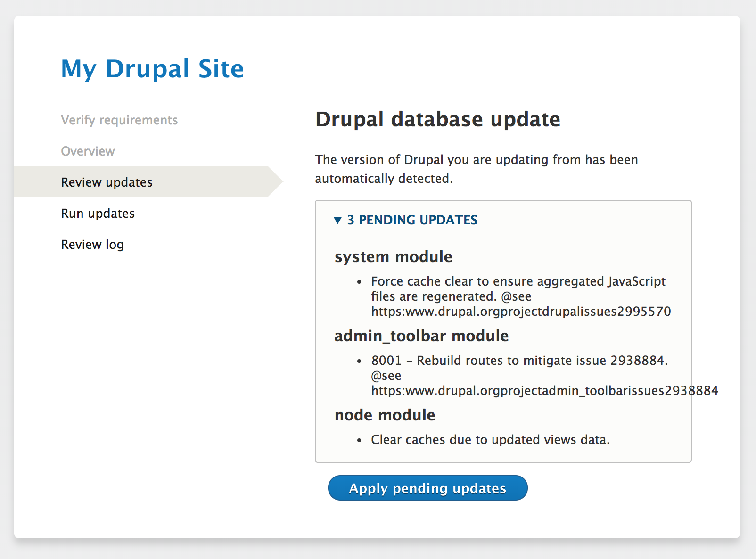Click the Apply pending updates button
Image resolution: width=756 pixels, height=559 pixels.
(x=427, y=488)
